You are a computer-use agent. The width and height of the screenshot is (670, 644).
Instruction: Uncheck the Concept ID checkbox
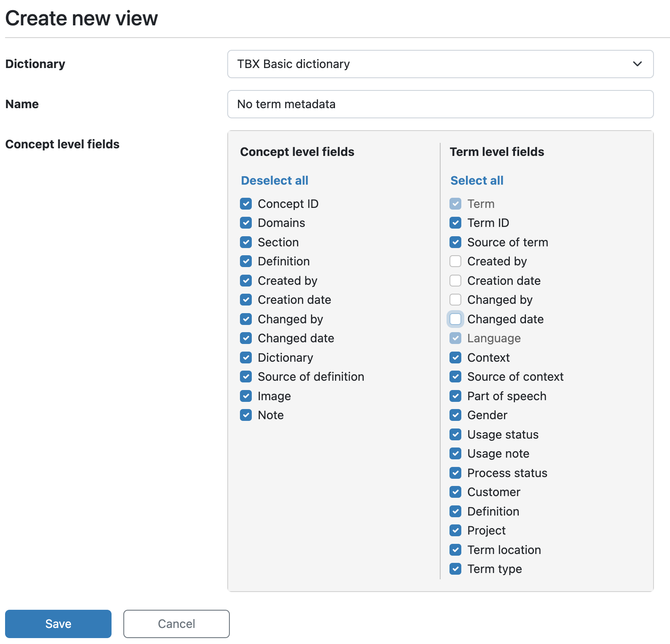pos(246,204)
